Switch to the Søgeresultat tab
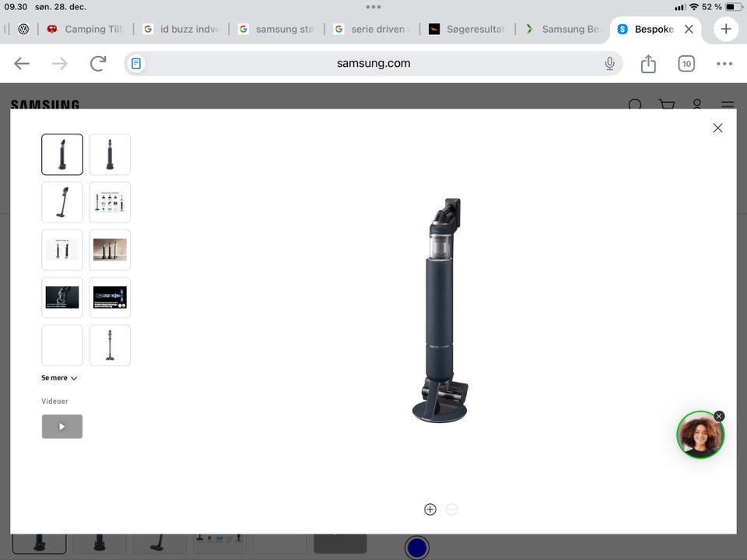This screenshot has width=747, height=560. pos(467,29)
